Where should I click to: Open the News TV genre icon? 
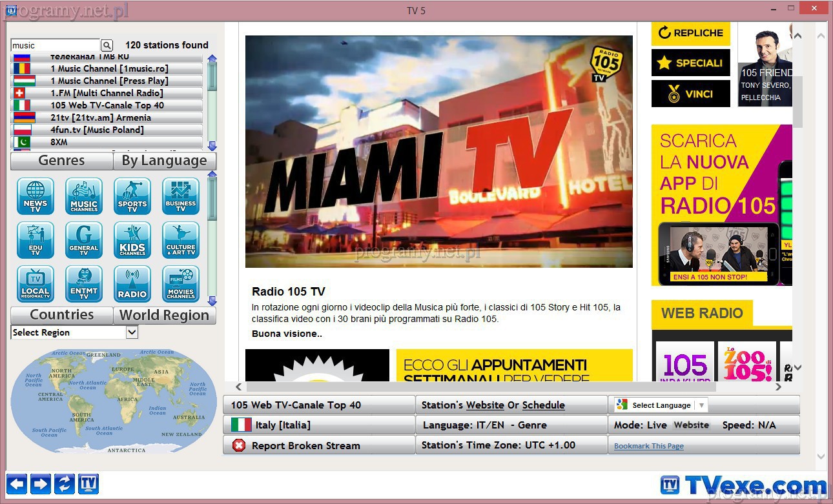[36, 196]
